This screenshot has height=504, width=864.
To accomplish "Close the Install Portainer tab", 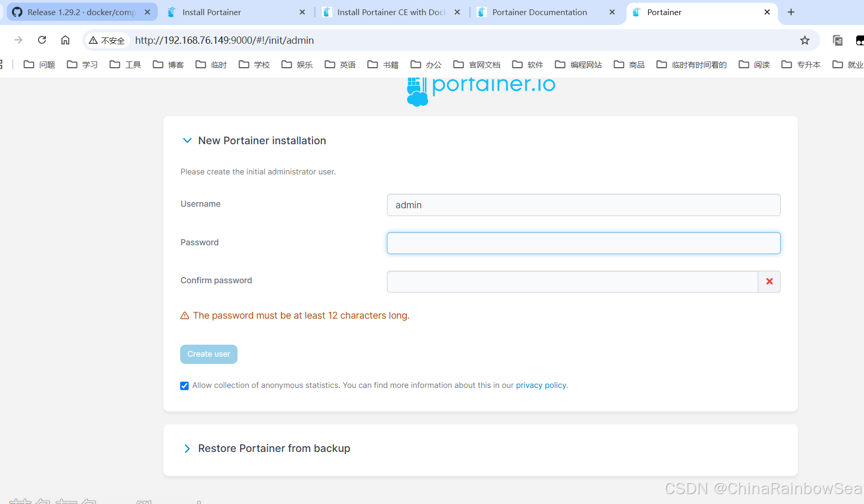I will [302, 12].
